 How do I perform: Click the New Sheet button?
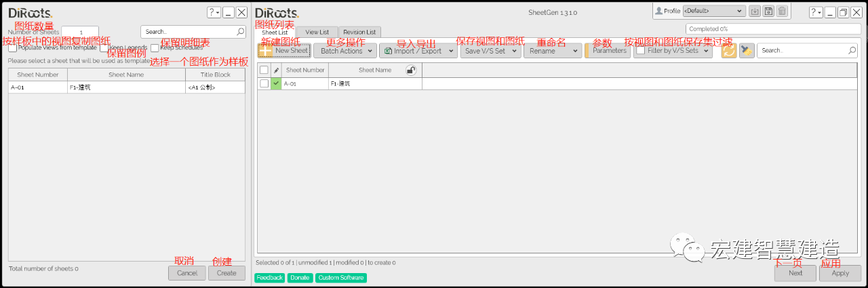[284, 51]
